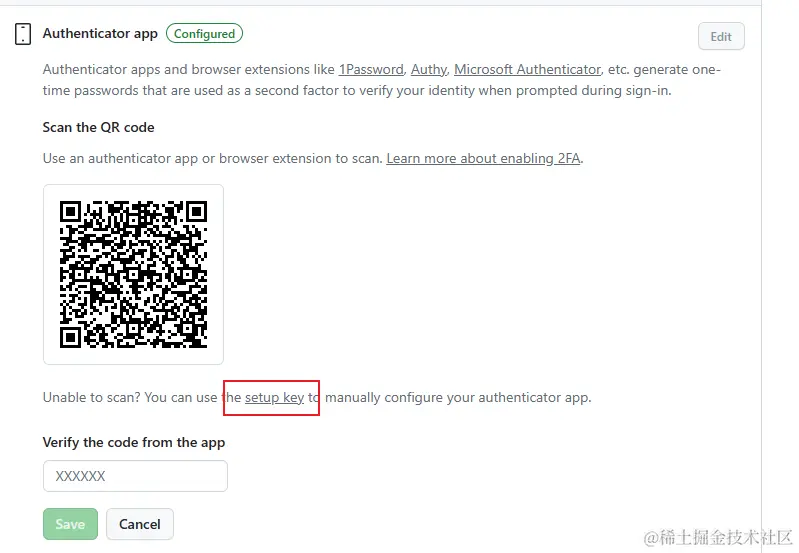Click the 稀土掘金技术社区 watermark
This screenshot has width=799, height=553.
tap(718, 538)
